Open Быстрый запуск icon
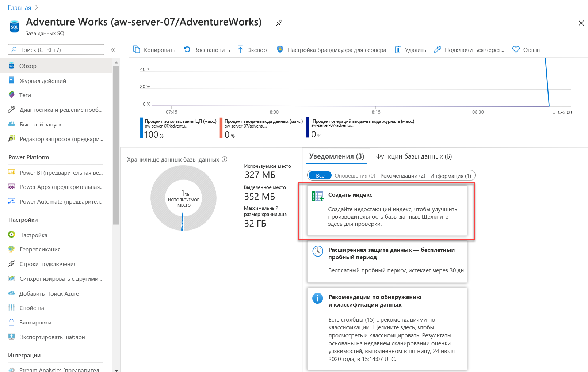 [12, 124]
